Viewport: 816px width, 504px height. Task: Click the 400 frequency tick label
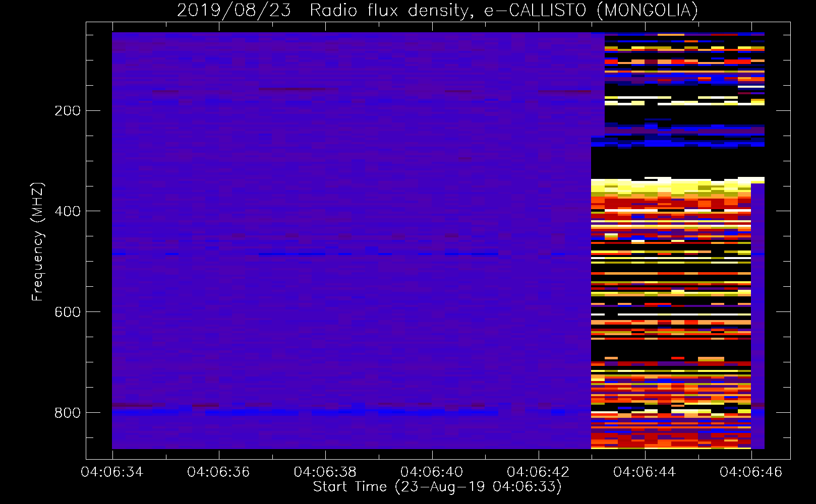pyautogui.click(x=68, y=211)
